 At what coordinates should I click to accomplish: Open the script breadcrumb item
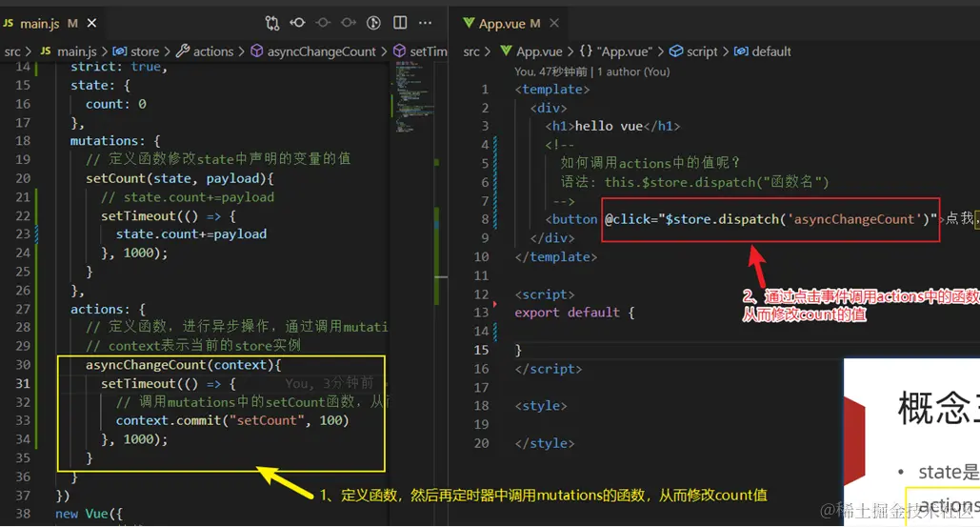pos(702,51)
